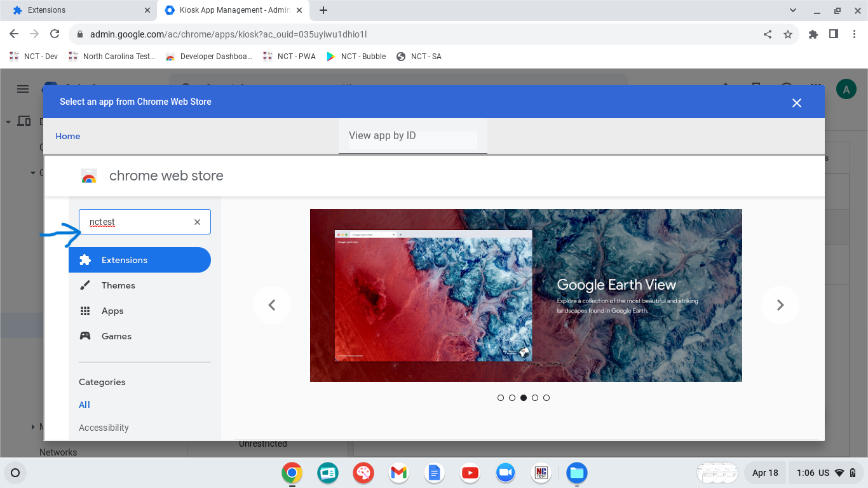This screenshot has height=488, width=868.
Task: Open the Developer Dashboard bookmark
Action: (209, 57)
